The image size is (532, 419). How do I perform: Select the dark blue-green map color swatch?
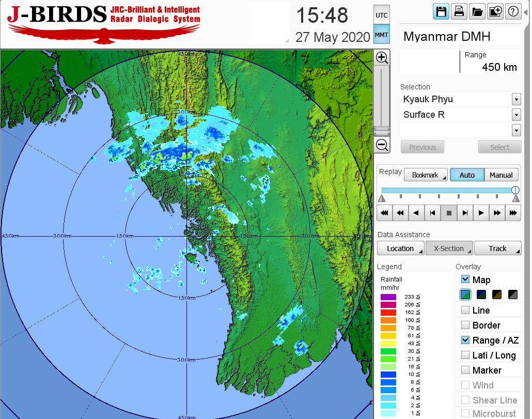coord(481,295)
